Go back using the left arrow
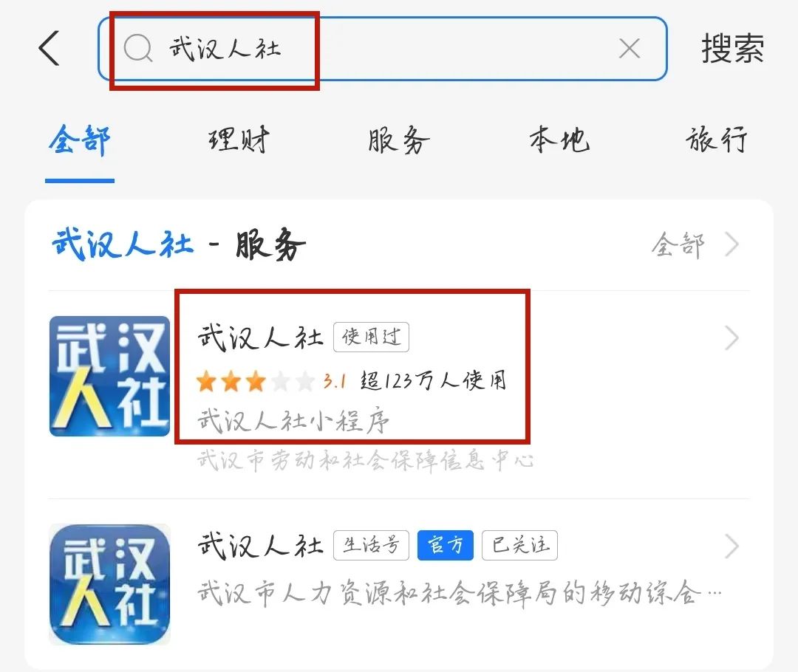 pos(49,48)
